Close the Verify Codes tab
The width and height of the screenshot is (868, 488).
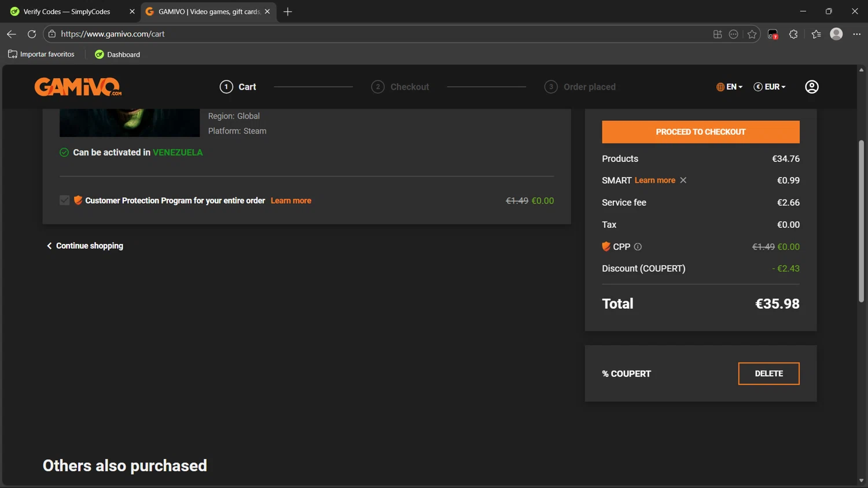pos(132,12)
